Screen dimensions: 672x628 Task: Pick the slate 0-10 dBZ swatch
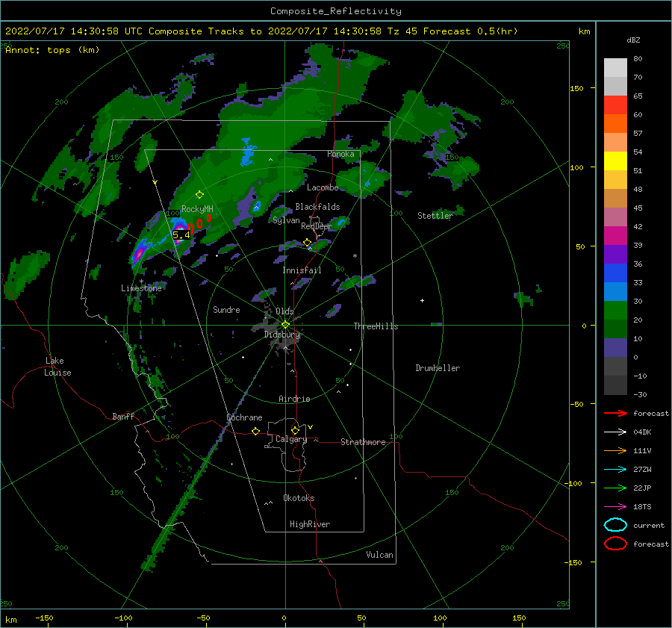pyautogui.click(x=615, y=348)
